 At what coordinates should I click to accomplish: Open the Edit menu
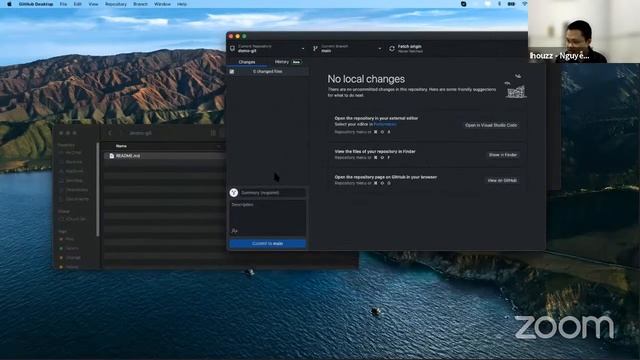point(78,4)
